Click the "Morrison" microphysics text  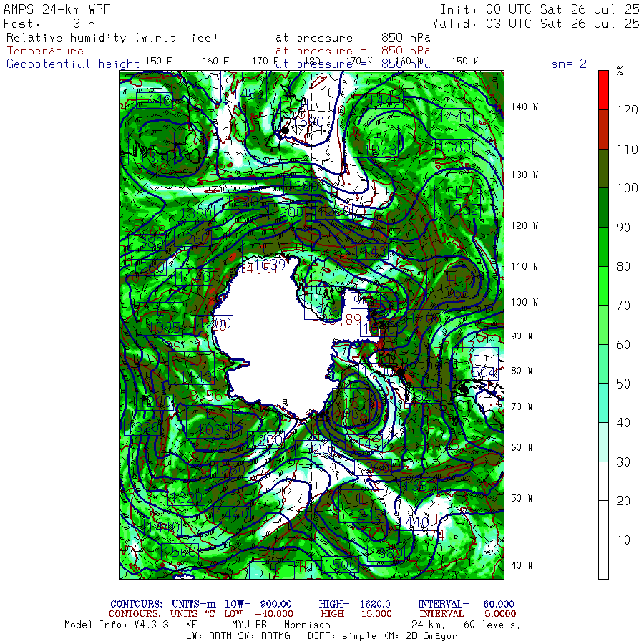point(307,625)
